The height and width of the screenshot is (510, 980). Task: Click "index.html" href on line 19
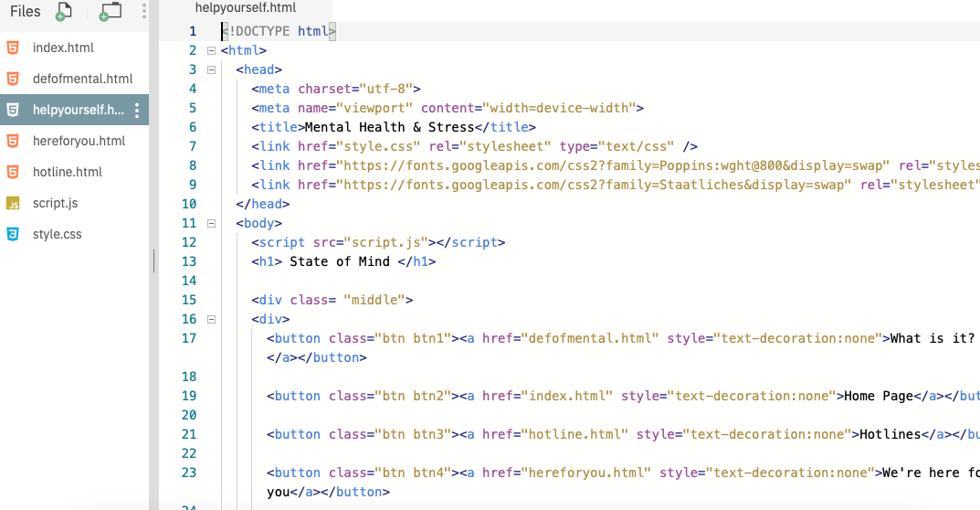566,396
